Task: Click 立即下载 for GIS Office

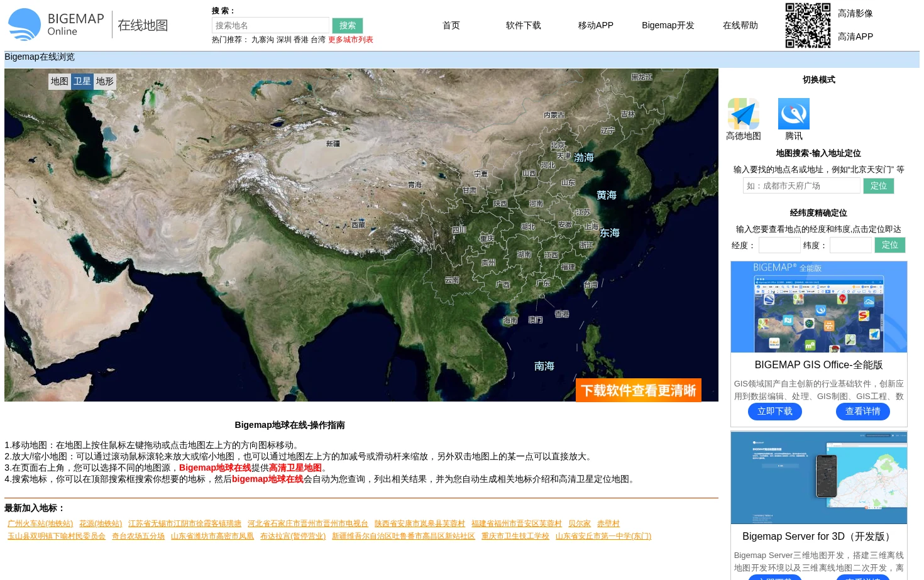Action: [x=775, y=411]
